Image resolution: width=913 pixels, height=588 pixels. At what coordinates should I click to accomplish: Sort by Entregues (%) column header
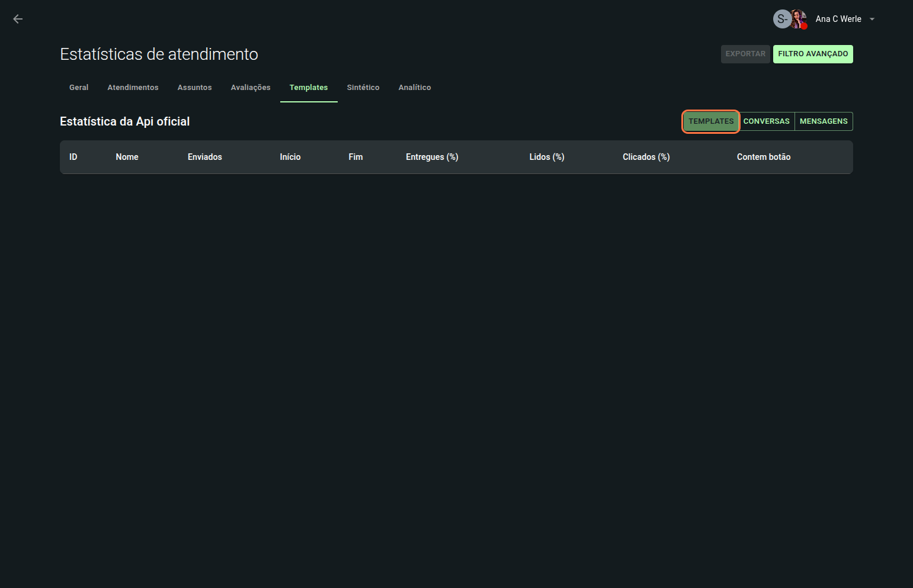[432, 157]
